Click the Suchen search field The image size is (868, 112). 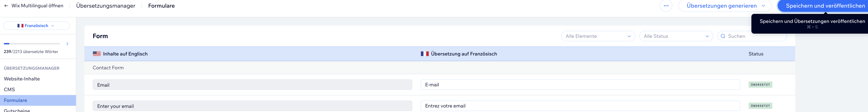click(755, 36)
